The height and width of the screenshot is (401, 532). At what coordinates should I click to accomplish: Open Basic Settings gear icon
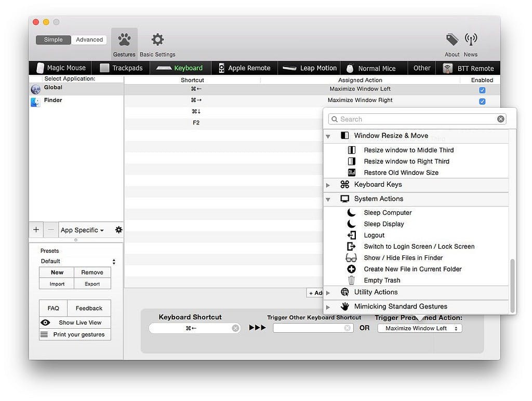click(157, 40)
